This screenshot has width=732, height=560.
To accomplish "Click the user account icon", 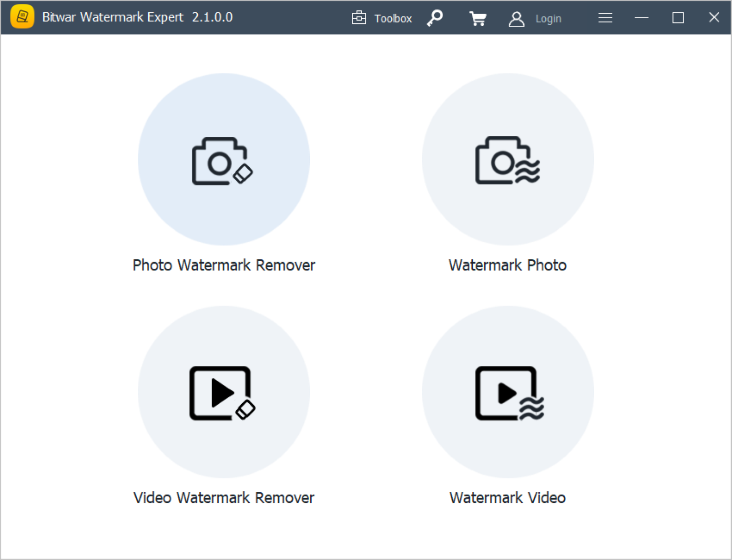I will click(517, 19).
